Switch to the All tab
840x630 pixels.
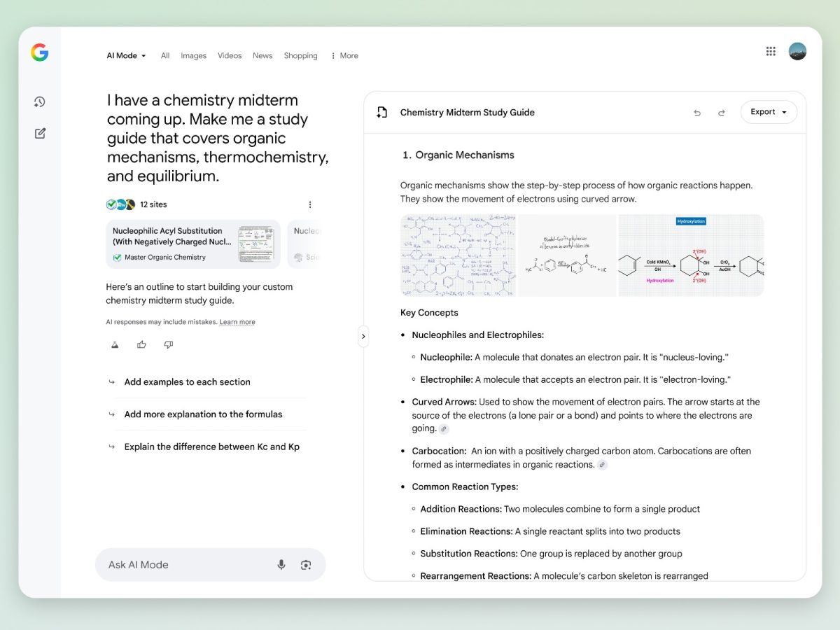pos(165,56)
